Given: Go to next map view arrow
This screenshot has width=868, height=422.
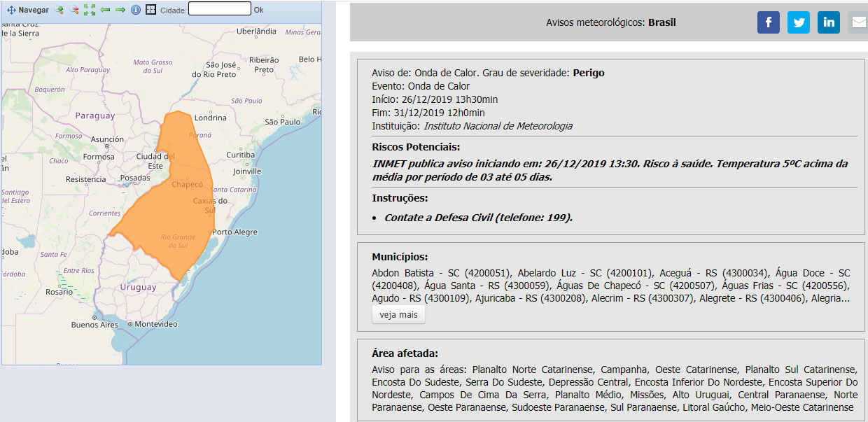Looking at the screenshot, I should point(120,10).
